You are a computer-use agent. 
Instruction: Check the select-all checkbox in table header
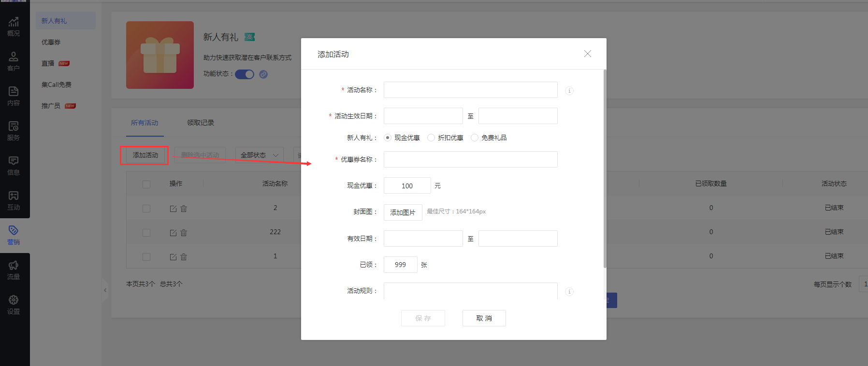point(146,184)
